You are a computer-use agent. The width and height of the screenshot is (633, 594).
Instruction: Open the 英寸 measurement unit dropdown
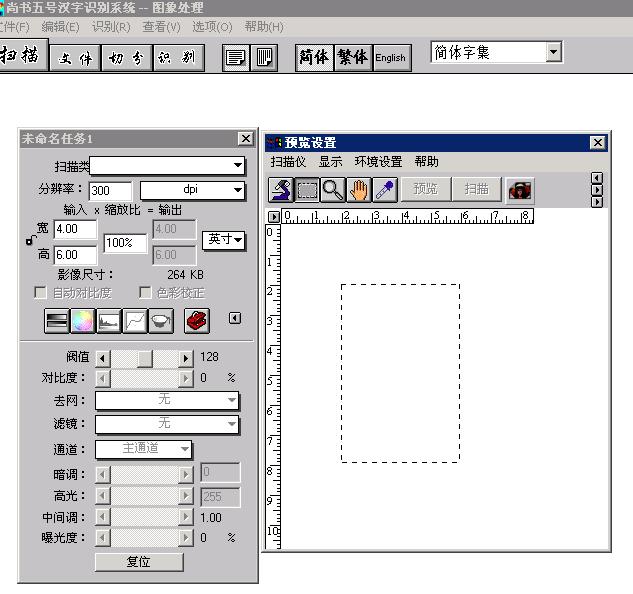tap(225, 240)
